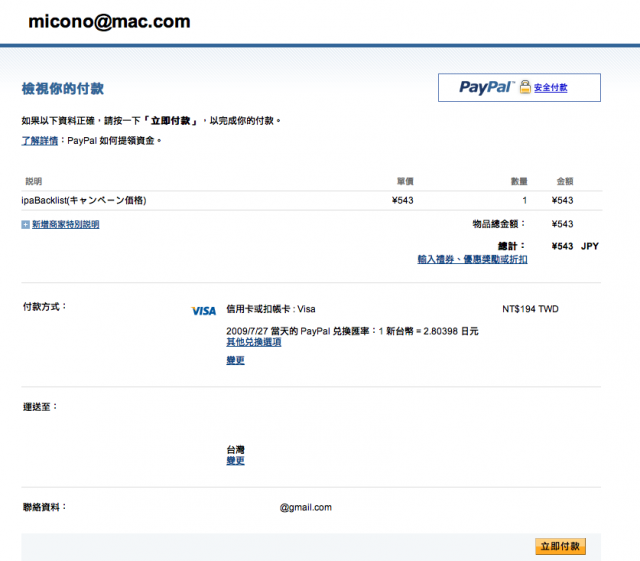Click 新增商家特別說明 link
Viewport: 640px width, 561px height.
tap(65, 225)
